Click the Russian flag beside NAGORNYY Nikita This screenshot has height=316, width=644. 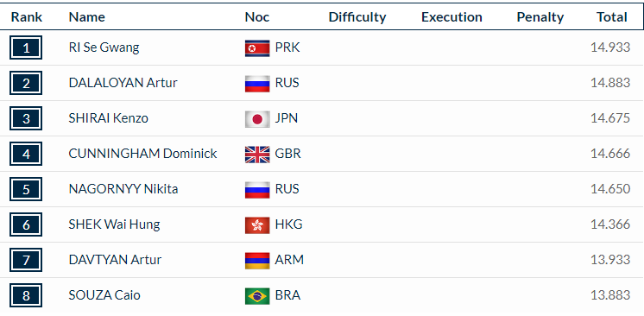pos(257,189)
